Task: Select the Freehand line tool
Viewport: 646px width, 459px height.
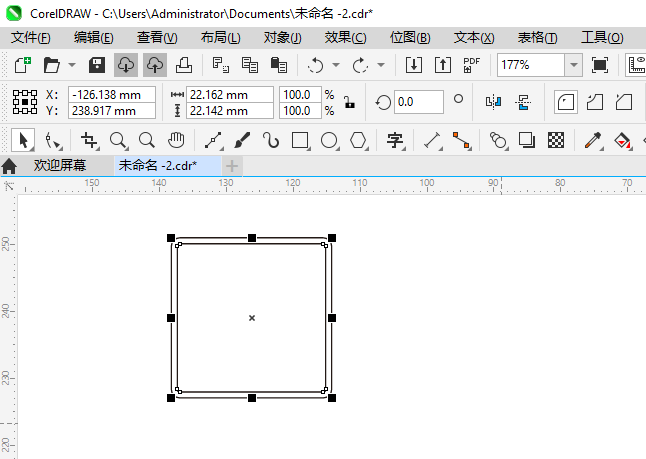Action: (x=214, y=141)
